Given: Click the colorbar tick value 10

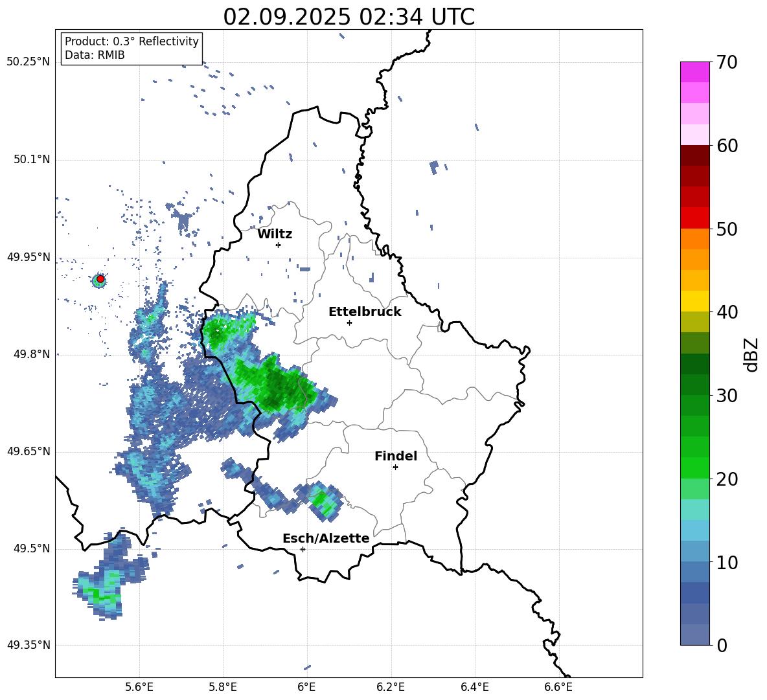Looking at the screenshot, I should (727, 562).
